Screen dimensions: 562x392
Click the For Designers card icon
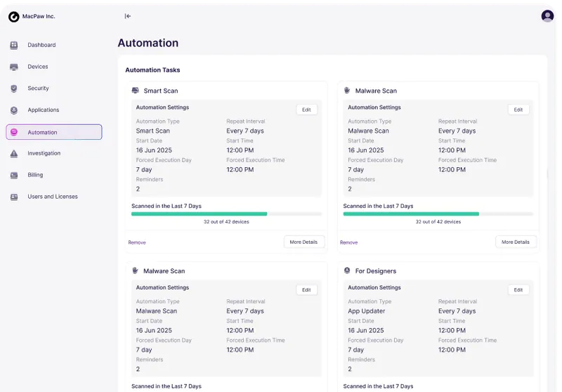point(347,270)
